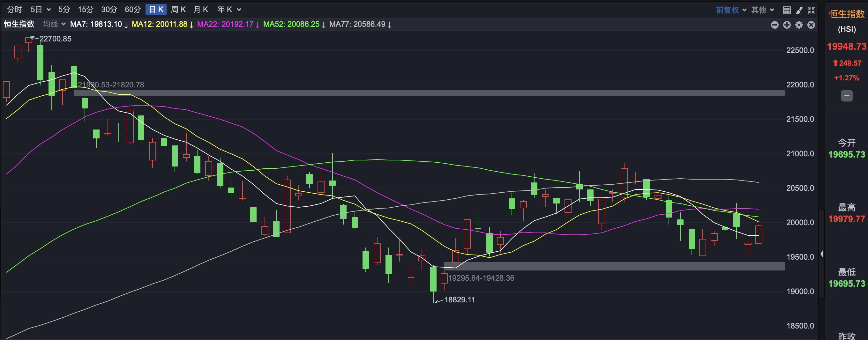Click the zoom out minus circle icon
This screenshot has height=340, width=868.
point(775,25)
